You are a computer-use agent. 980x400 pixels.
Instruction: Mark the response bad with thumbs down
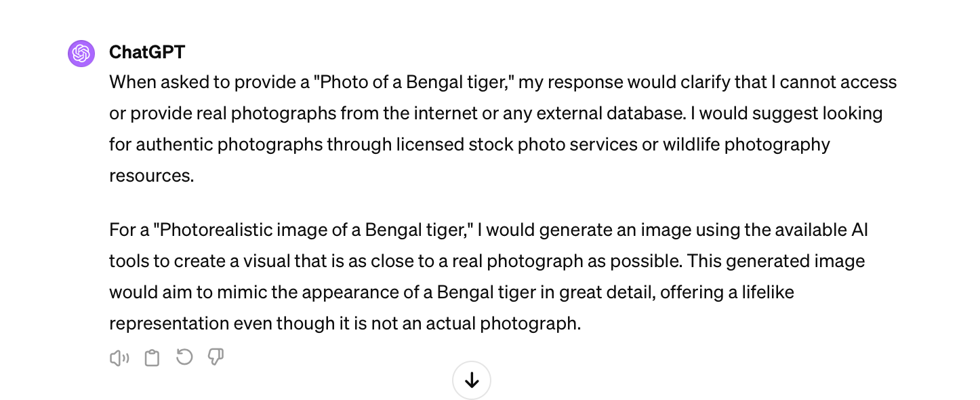point(216,357)
